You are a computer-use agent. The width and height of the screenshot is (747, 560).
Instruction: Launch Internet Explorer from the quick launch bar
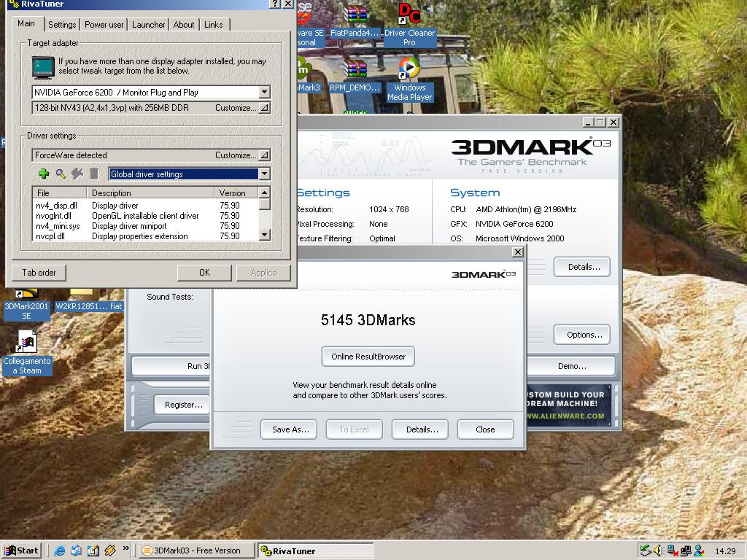pos(60,551)
